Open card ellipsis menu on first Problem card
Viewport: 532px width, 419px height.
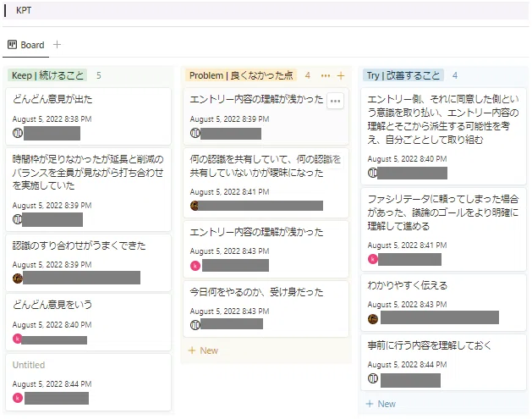tap(335, 101)
